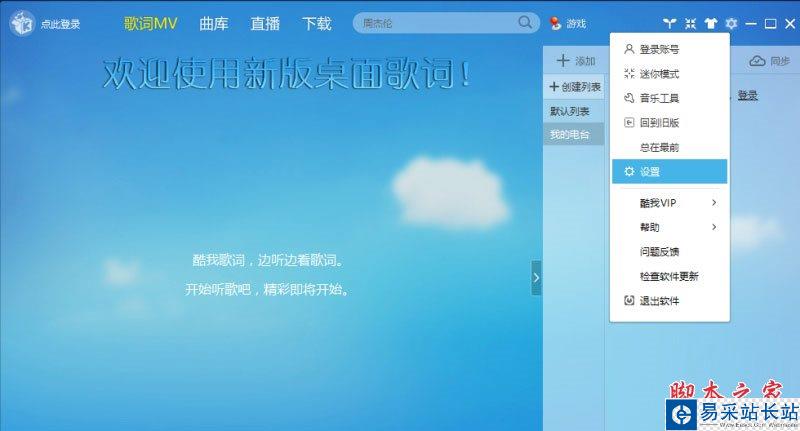This screenshot has height=431, width=800.
Task: Click the 创建列表 create list button
Action: coord(575,87)
